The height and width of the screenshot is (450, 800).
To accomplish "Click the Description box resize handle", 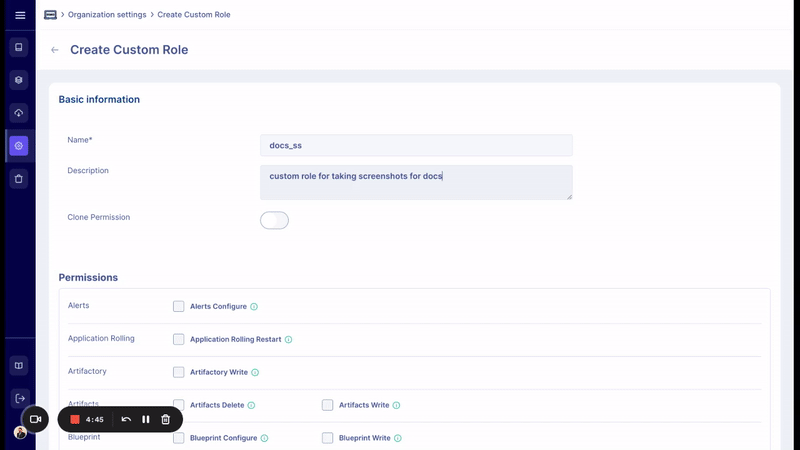I will pyautogui.click(x=569, y=196).
